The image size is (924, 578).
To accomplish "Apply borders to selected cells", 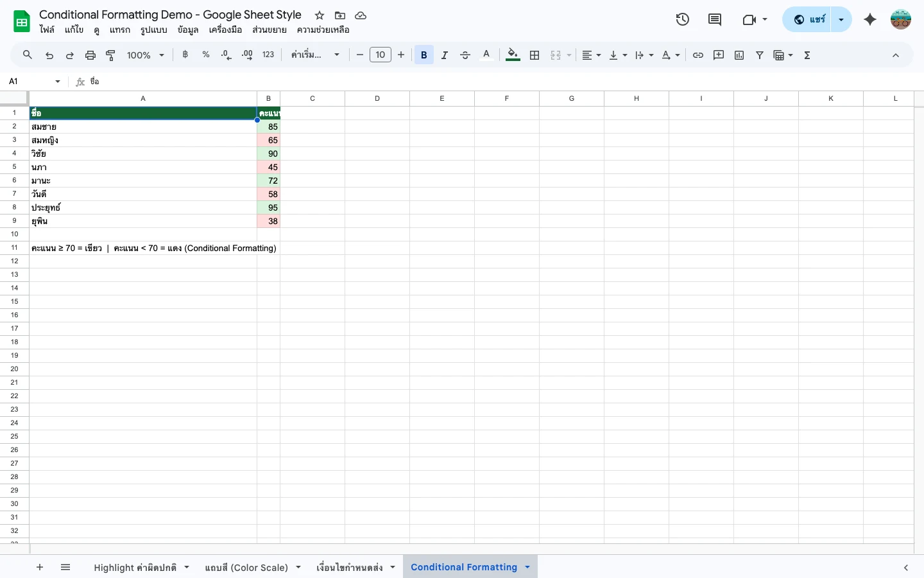I will [535, 55].
